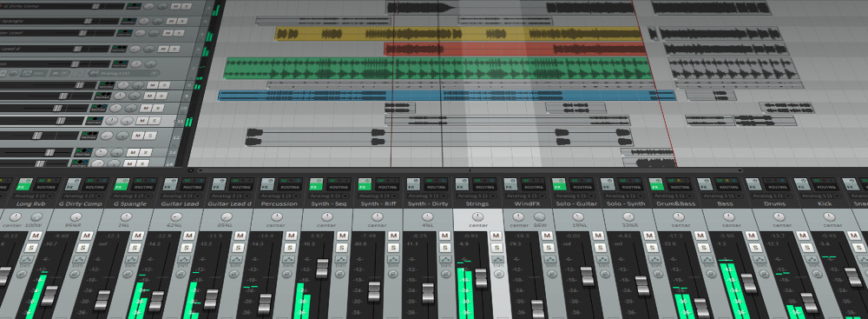Select the green audio clip in arrangement
This screenshot has width=868, height=319.
(x=437, y=69)
